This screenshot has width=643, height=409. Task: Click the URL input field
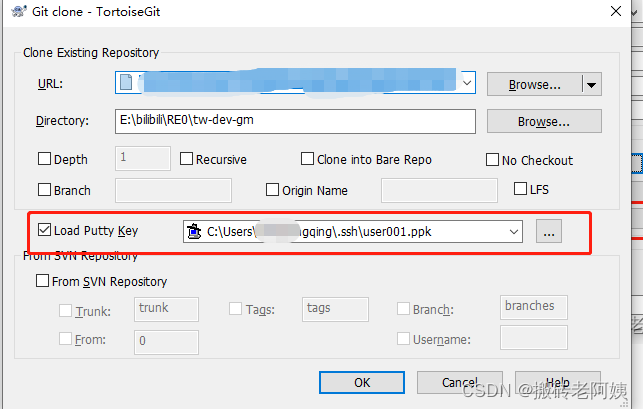point(295,82)
